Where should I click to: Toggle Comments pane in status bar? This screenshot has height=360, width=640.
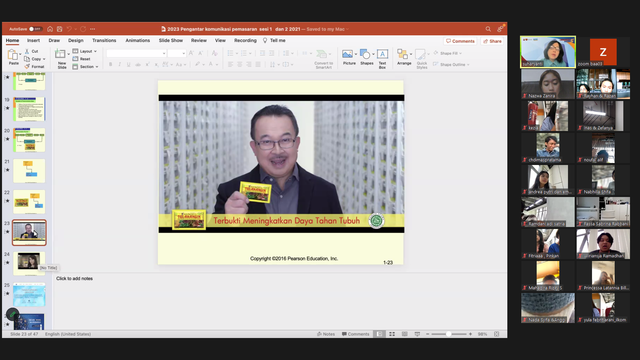[x=356, y=334]
